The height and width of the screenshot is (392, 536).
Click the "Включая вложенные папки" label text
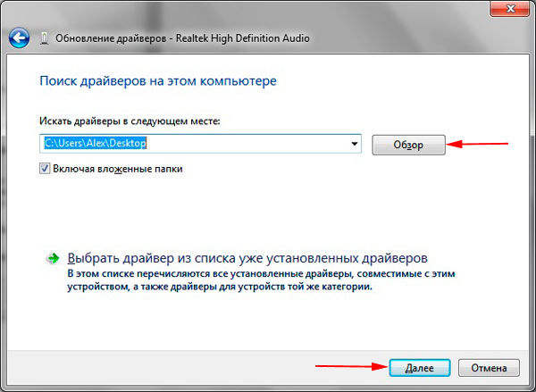[118, 168]
